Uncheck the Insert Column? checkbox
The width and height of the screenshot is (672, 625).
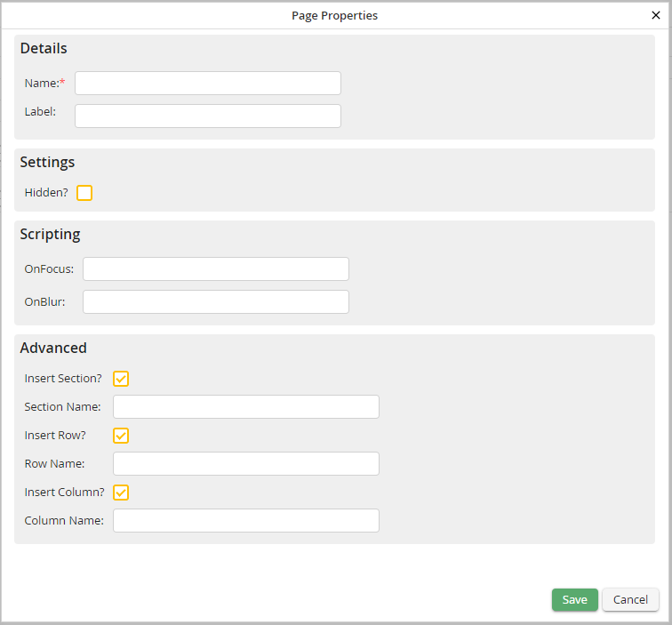pyautogui.click(x=121, y=493)
